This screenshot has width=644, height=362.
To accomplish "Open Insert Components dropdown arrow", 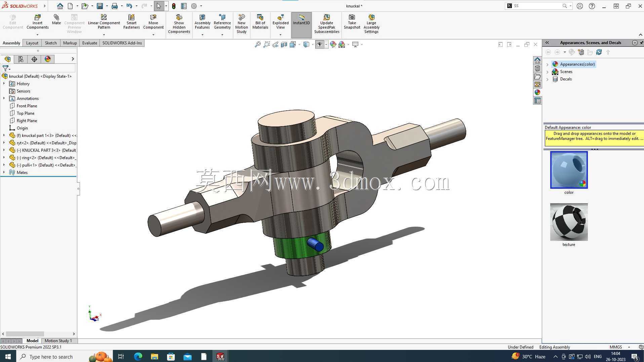I will coord(37,35).
